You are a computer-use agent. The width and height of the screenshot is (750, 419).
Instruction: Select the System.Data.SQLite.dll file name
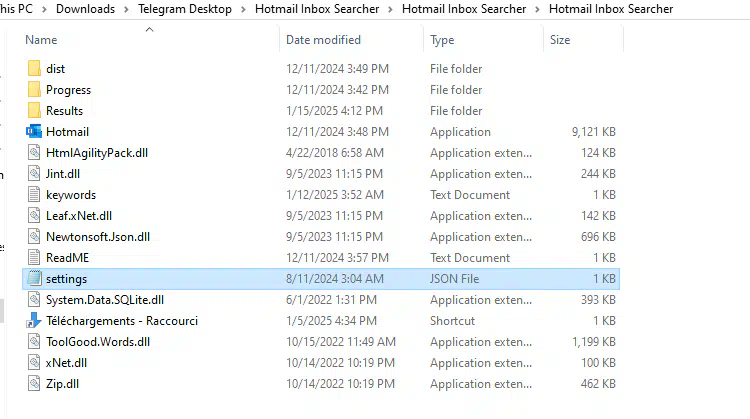105,300
